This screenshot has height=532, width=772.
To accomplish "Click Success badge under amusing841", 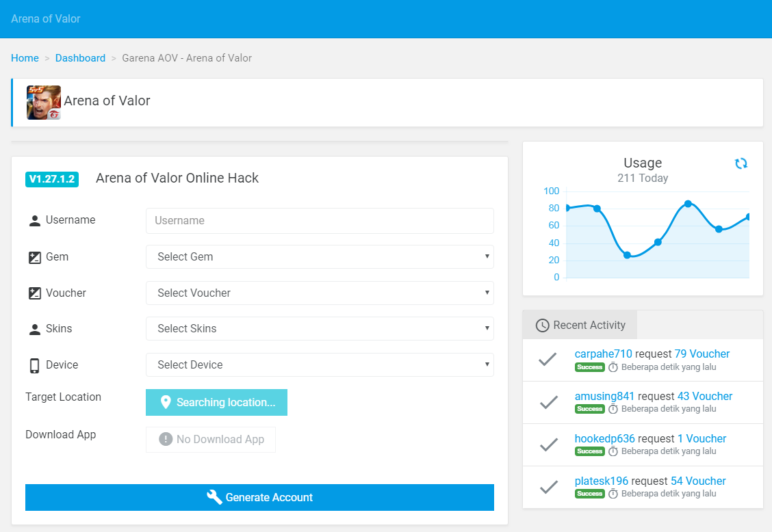I will [x=589, y=409].
